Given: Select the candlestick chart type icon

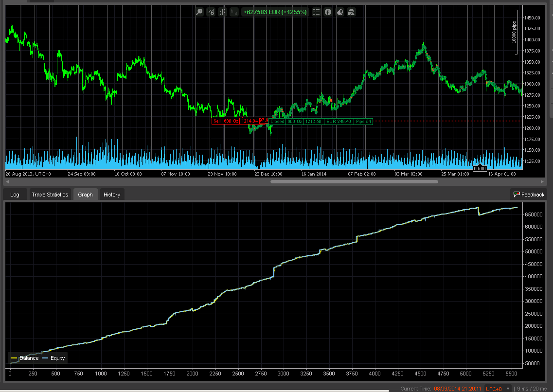Looking at the screenshot, I should pyautogui.click(x=223, y=12).
